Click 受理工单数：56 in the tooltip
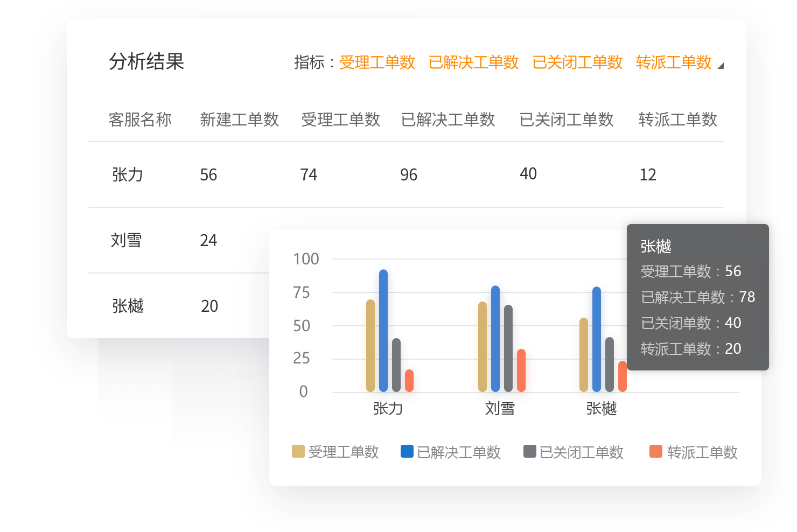This screenshot has width=797, height=532. pos(691,271)
